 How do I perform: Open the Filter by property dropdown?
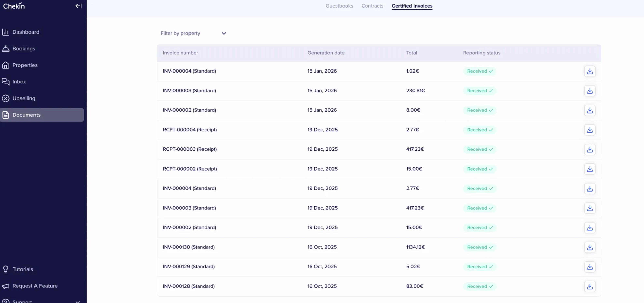tap(193, 33)
